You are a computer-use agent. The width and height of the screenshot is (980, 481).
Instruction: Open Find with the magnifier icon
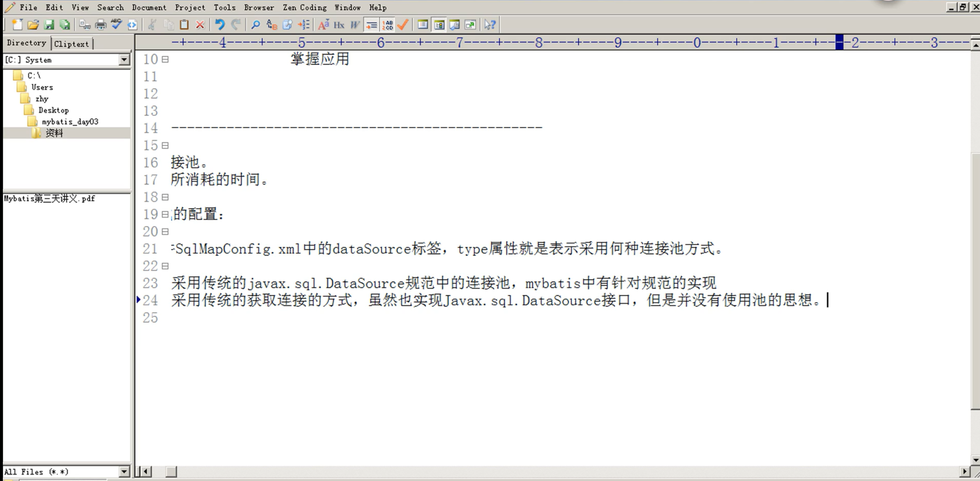[255, 25]
